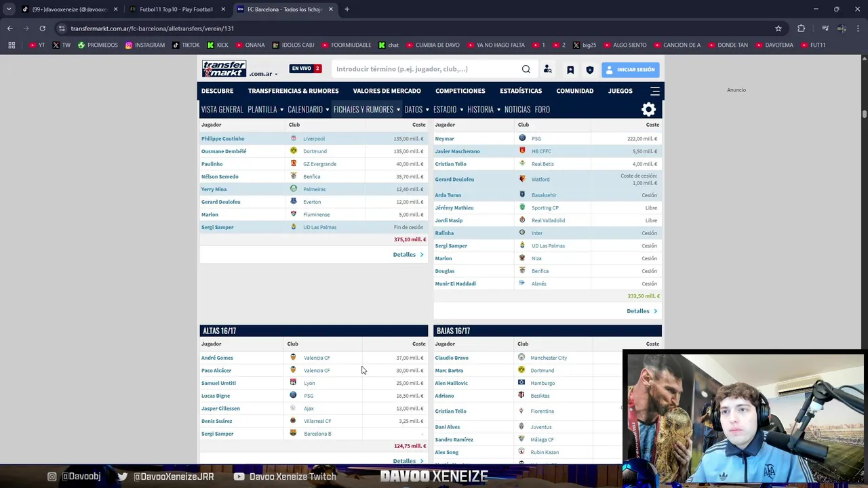Click the Watford club crest

[x=522, y=179]
